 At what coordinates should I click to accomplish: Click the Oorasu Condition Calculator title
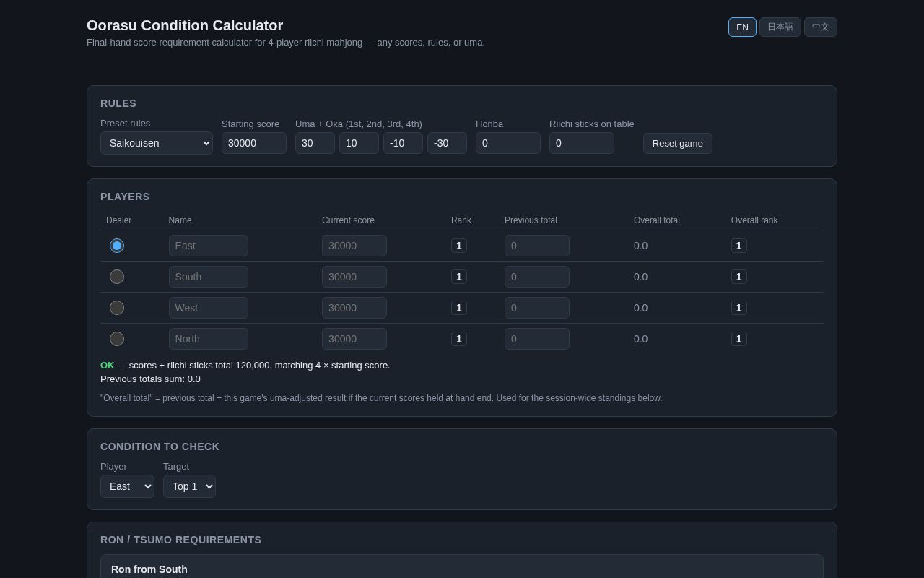click(185, 25)
